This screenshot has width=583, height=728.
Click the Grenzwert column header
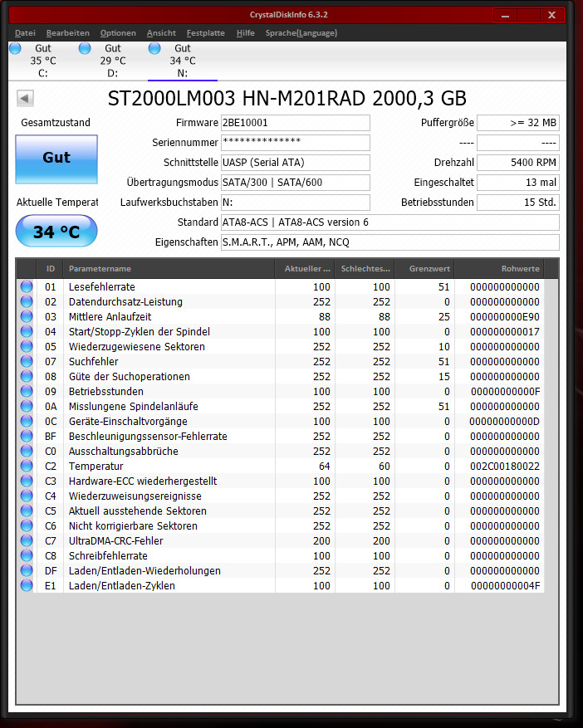[424, 269]
